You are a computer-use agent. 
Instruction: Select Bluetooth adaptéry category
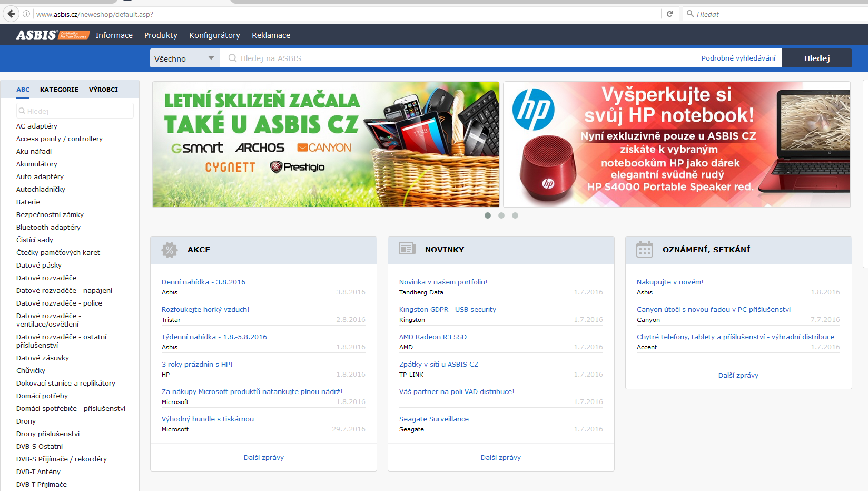click(48, 228)
